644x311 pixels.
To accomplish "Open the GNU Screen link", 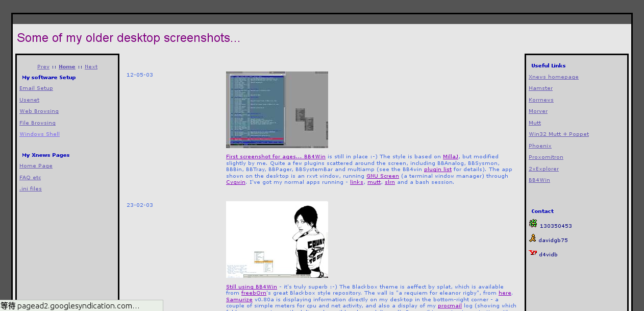I will [383, 176].
